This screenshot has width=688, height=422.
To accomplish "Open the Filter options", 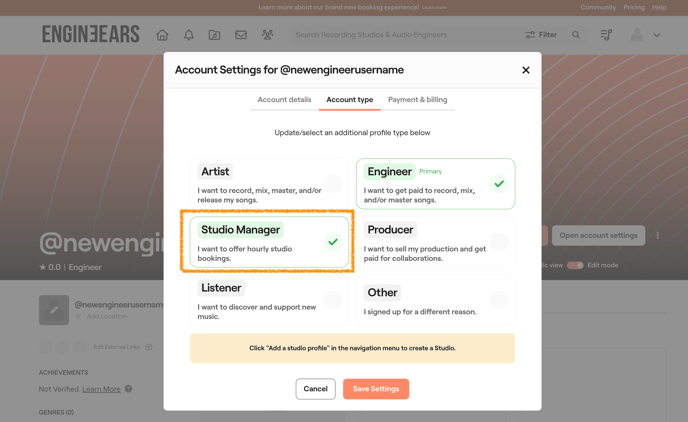I will [x=541, y=35].
